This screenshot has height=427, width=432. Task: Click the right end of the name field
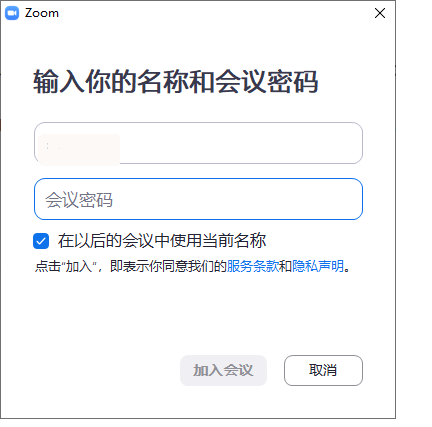point(347,143)
